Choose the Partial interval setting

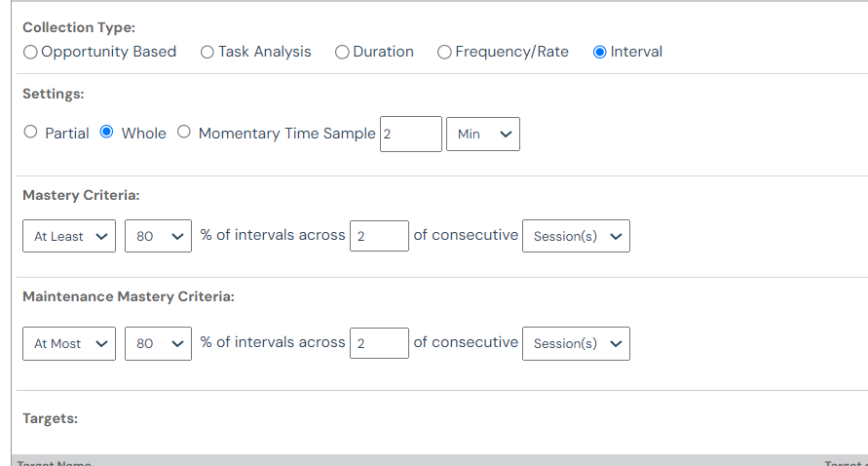[30, 133]
